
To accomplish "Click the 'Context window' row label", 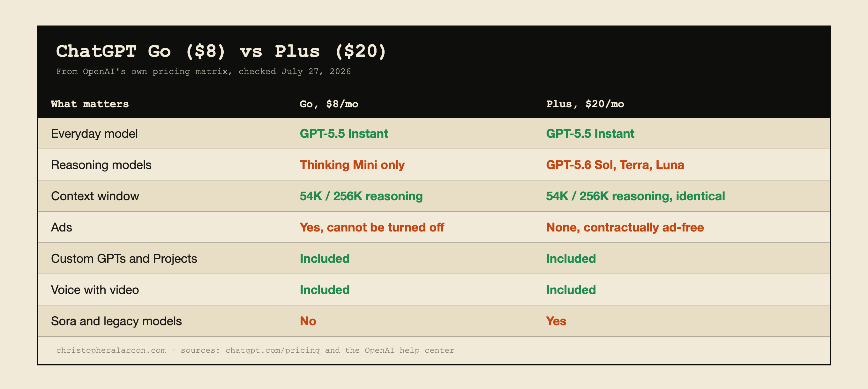I will 95,196.
